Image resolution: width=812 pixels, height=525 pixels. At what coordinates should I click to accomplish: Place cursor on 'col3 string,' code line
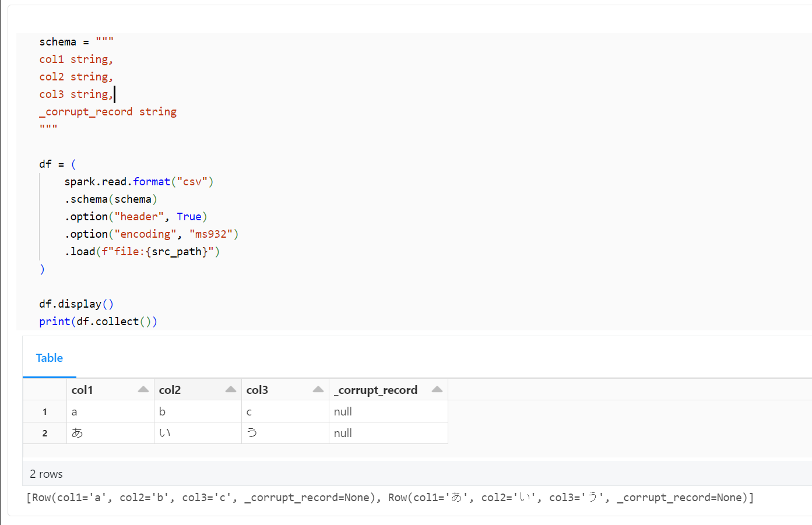tap(76, 94)
